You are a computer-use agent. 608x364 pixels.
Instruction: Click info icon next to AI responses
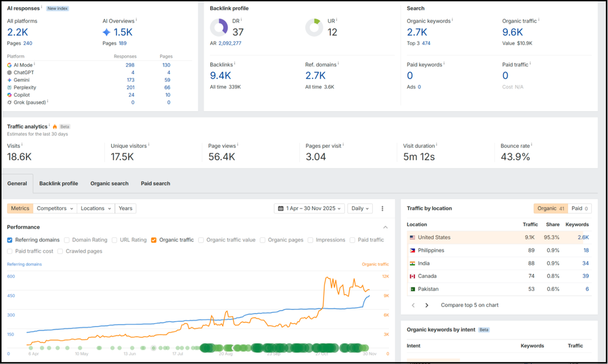coord(42,7)
